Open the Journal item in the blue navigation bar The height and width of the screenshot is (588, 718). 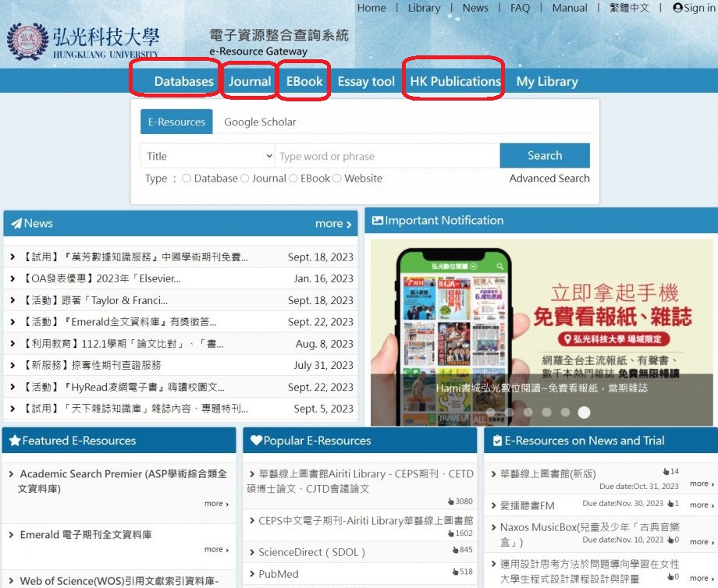tap(250, 81)
